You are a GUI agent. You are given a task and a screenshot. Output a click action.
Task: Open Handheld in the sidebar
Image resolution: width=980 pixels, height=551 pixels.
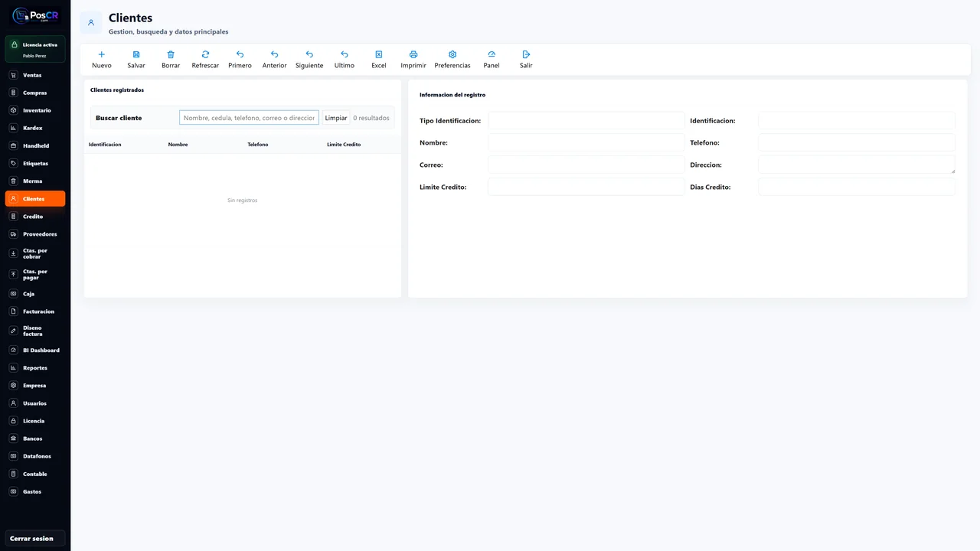(x=35, y=145)
